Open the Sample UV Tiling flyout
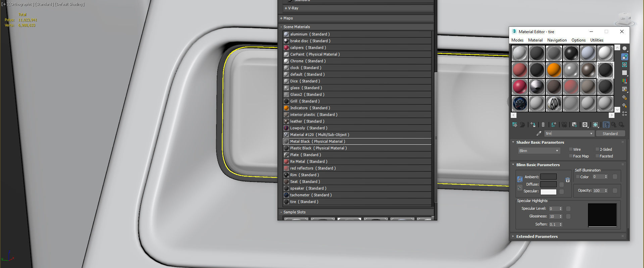This screenshot has width=644, height=268. [625, 73]
